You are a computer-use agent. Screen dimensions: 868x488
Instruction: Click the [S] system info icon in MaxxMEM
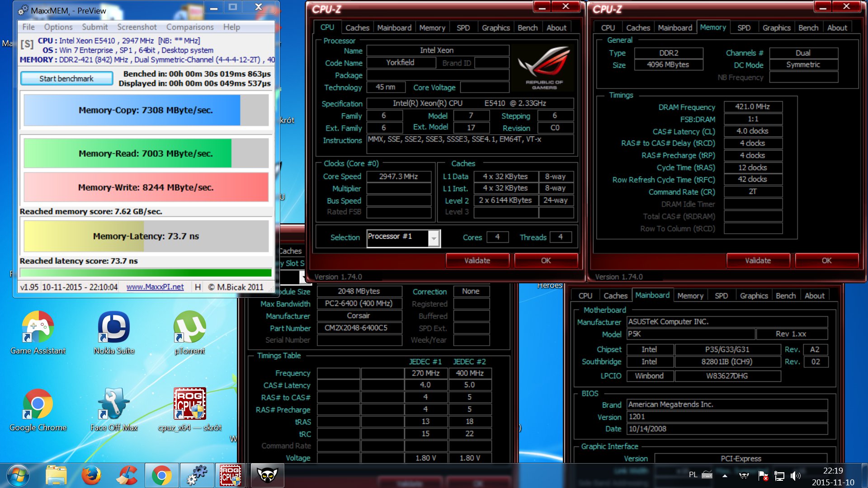(27, 44)
